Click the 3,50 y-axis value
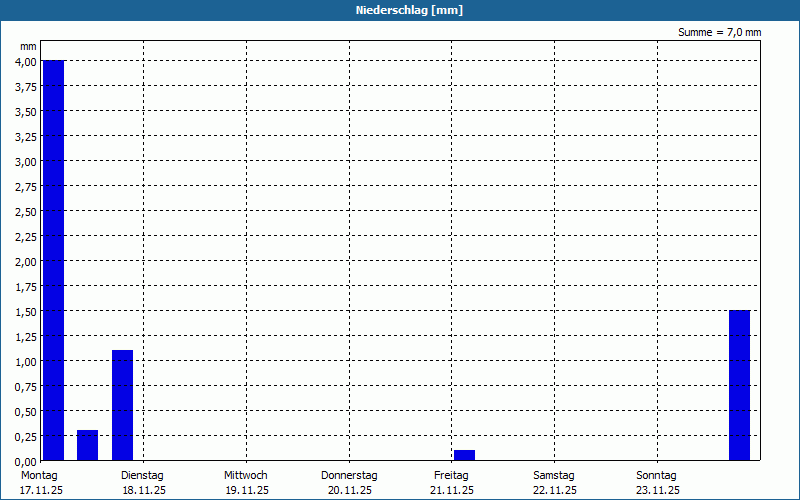 click(26, 112)
